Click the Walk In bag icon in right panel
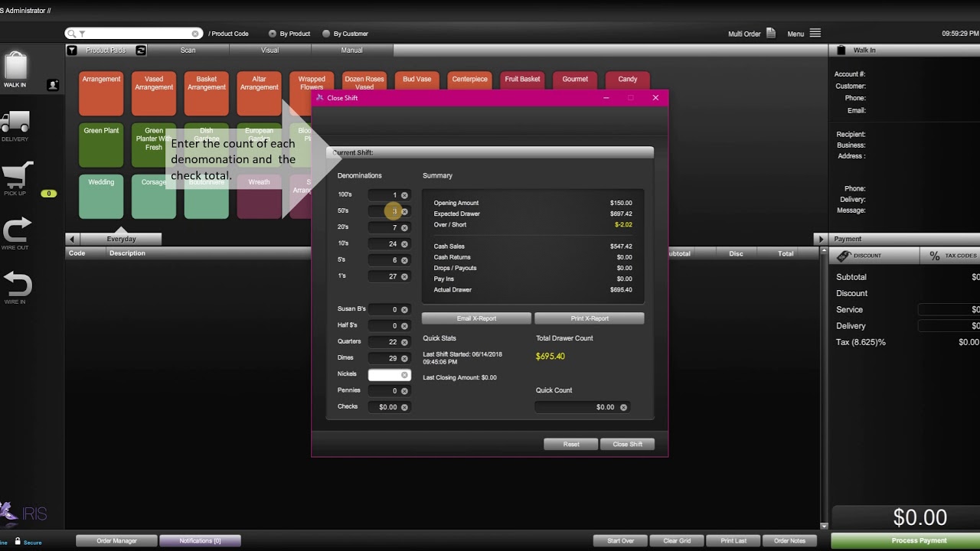This screenshot has width=980, height=551. tap(841, 50)
